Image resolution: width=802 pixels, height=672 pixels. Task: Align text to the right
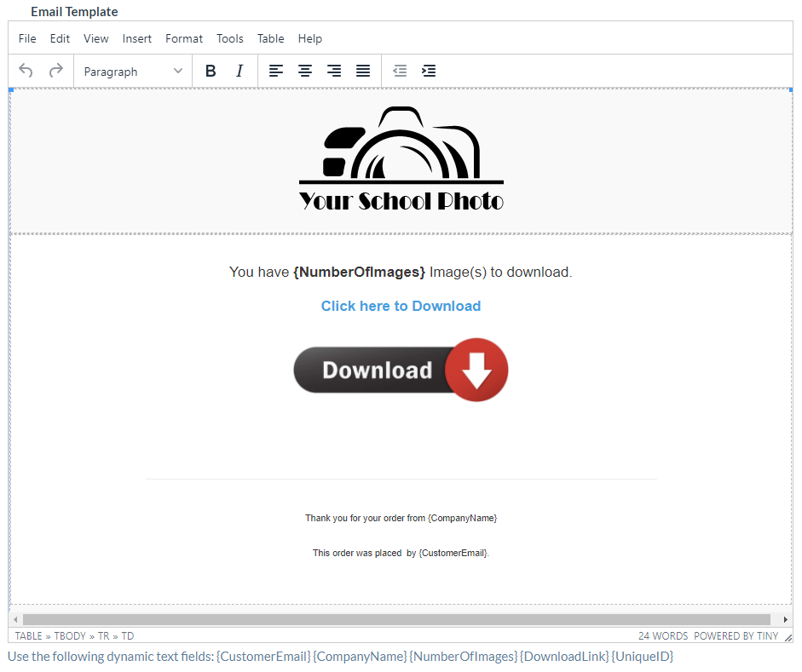334,72
